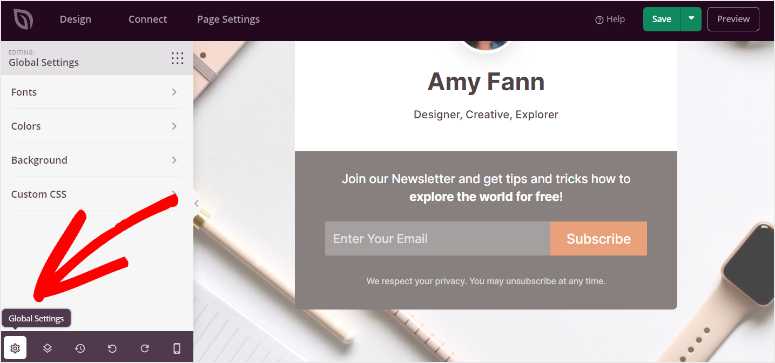Click the Enter Your Email field
The image size is (775, 363).
click(x=437, y=238)
